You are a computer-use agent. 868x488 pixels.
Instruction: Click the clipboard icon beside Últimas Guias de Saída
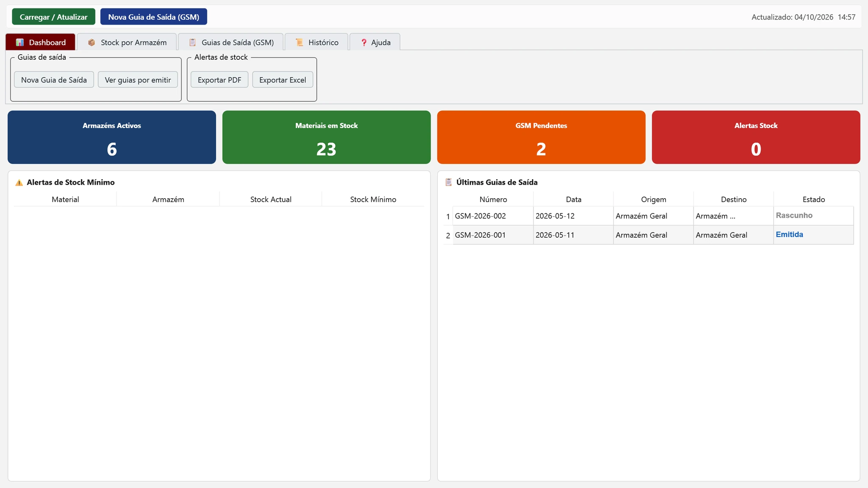tap(448, 182)
